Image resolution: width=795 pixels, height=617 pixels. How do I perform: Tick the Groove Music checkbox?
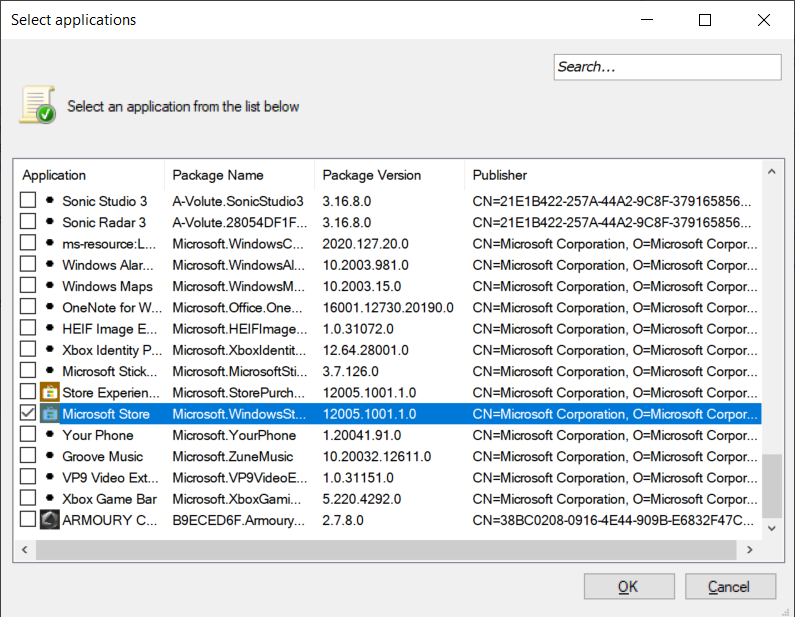point(28,456)
